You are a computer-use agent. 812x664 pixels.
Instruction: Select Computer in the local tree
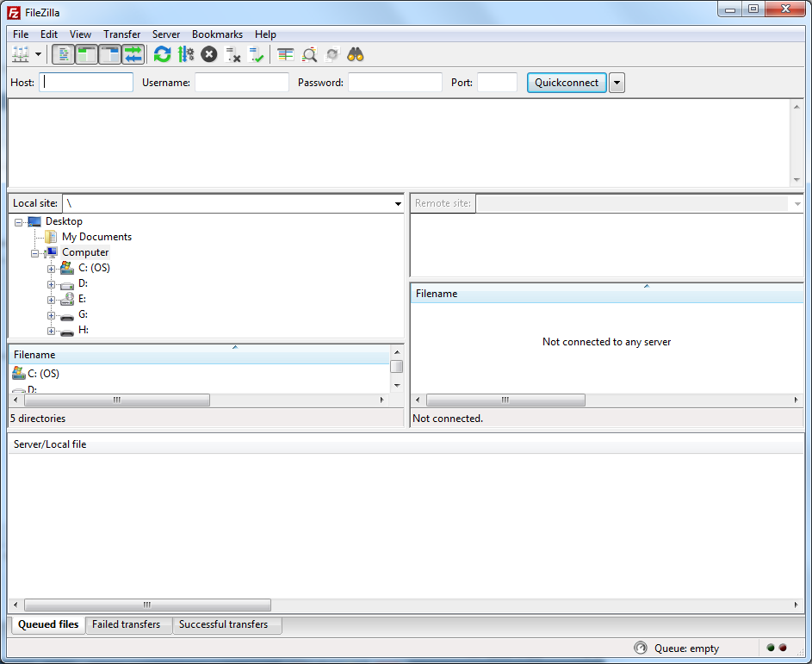click(x=85, y=252)
